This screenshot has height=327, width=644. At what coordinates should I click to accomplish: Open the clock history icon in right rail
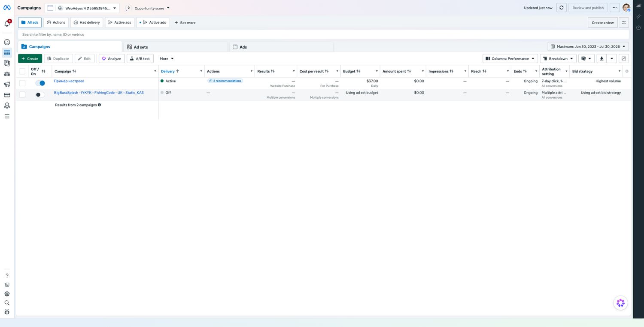638,27
